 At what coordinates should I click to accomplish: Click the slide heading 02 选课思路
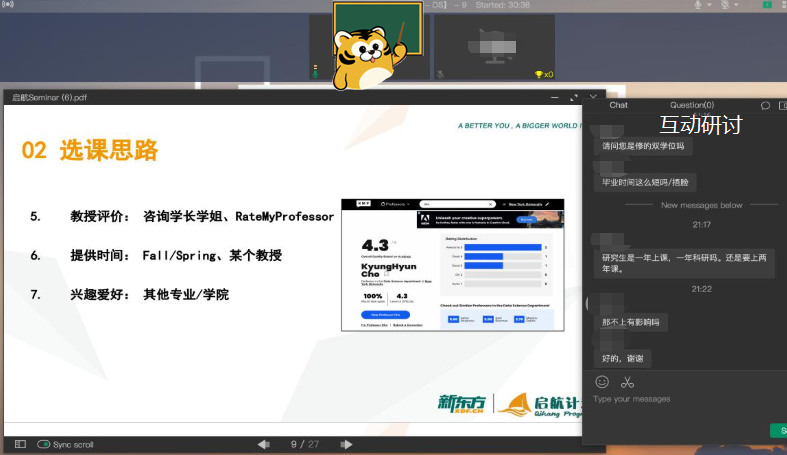[90, 150]
